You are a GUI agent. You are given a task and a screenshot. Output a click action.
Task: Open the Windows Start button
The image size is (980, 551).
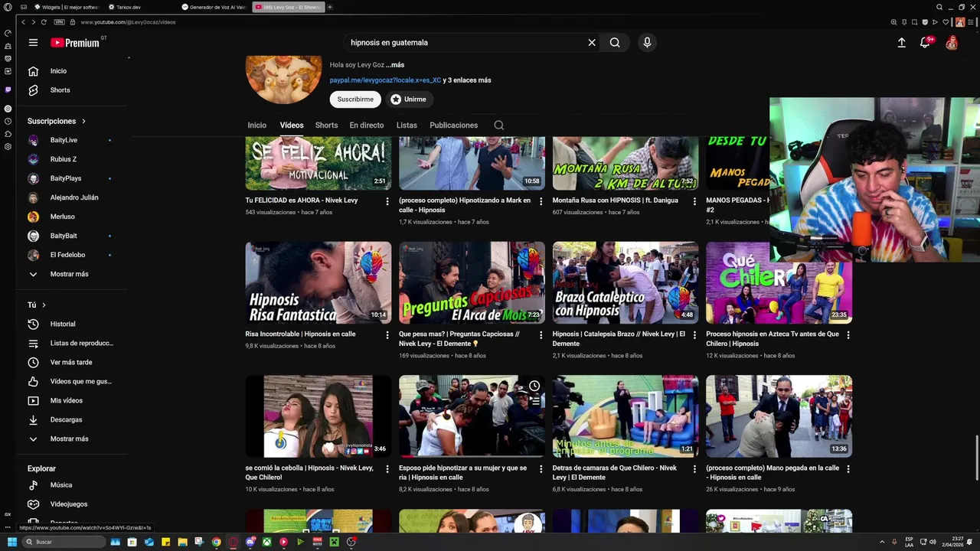(11, 542)
